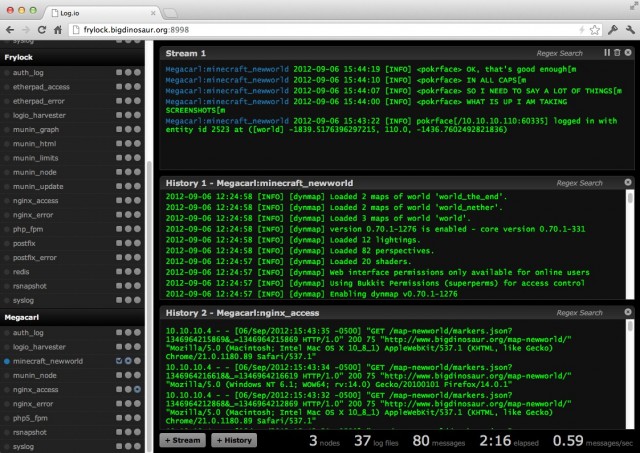Click the '2:16 elapsed' timer

509,441
